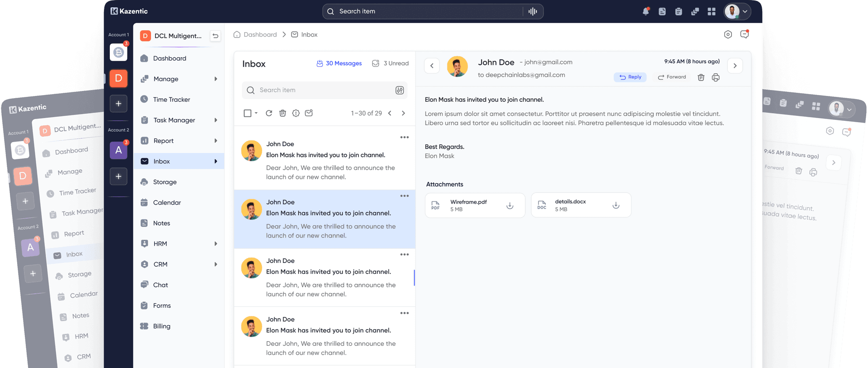Click the Kazentic logo
Image resolution: width=868 pixels, height=368 pixels.
[129, 11]
